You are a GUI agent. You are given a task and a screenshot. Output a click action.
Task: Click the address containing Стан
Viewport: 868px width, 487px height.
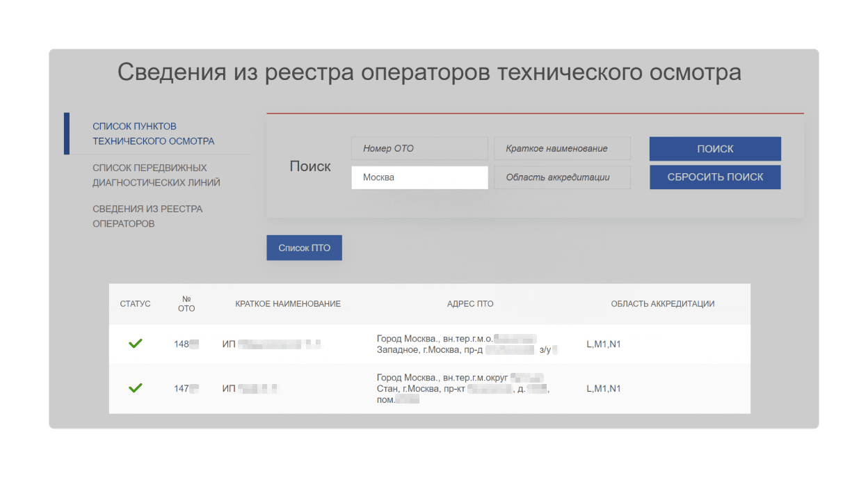463,389
